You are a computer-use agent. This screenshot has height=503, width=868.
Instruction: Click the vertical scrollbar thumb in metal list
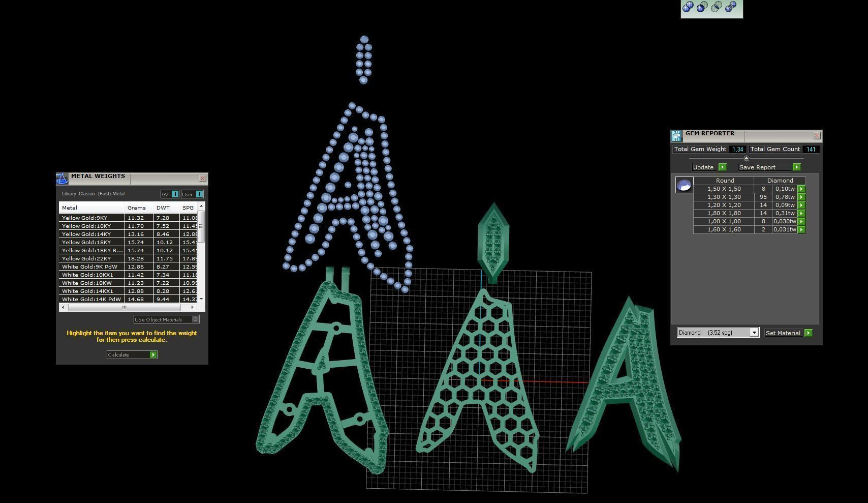tap(201, 226)
